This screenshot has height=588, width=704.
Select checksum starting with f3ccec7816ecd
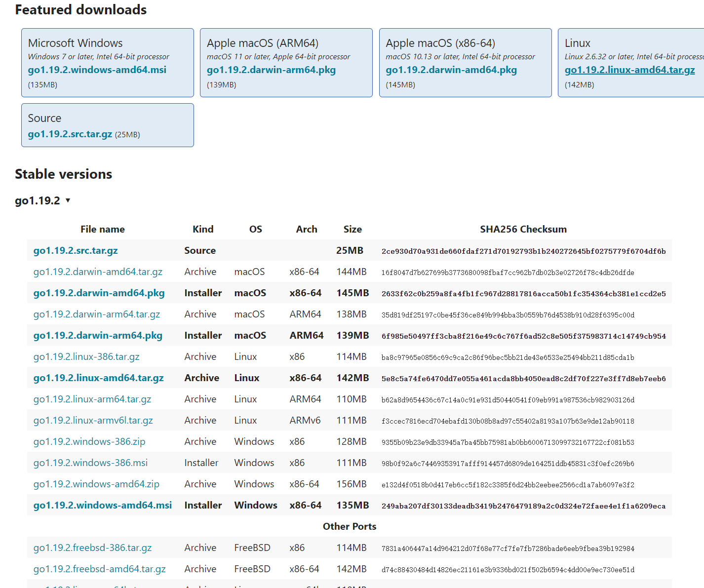pos(508,421)
